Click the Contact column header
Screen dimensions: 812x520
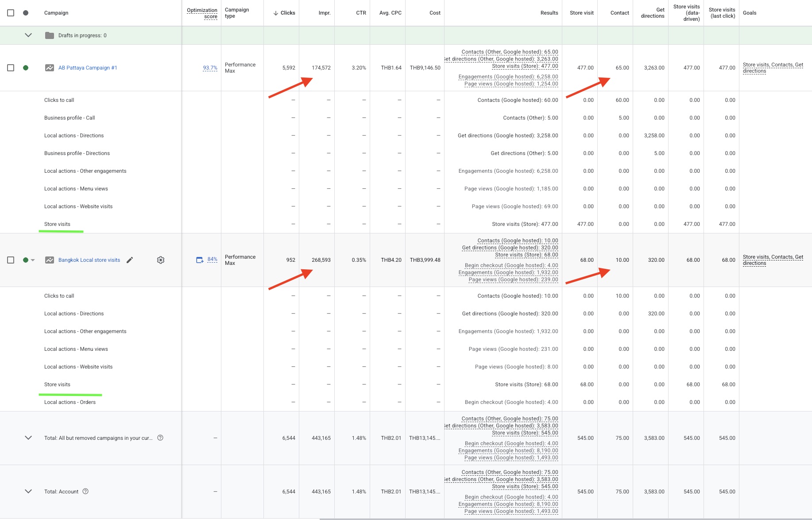[619, 13]
